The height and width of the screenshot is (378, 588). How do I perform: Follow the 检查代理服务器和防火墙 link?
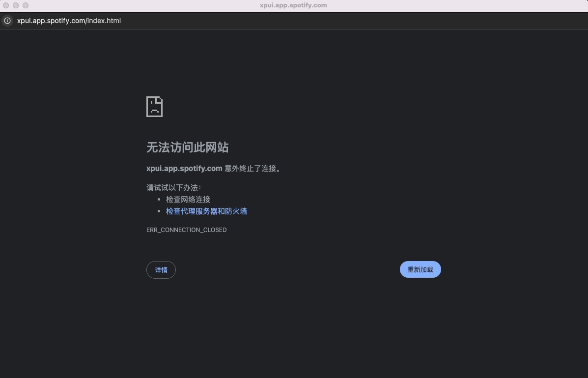click(x=207, y=211)
